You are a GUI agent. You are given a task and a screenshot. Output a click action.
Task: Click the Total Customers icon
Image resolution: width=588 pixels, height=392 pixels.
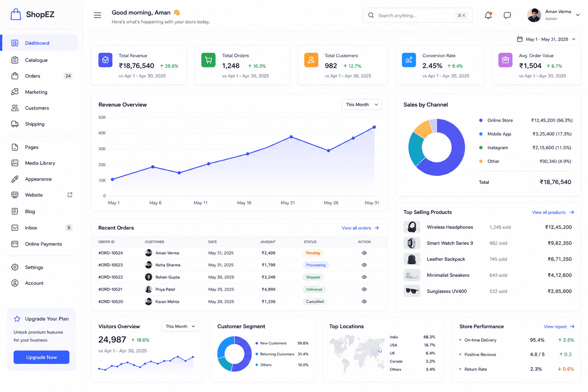(311, 60)
